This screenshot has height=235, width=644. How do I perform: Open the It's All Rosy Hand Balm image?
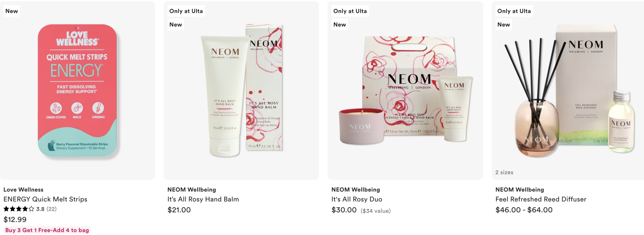click(241, 90)
